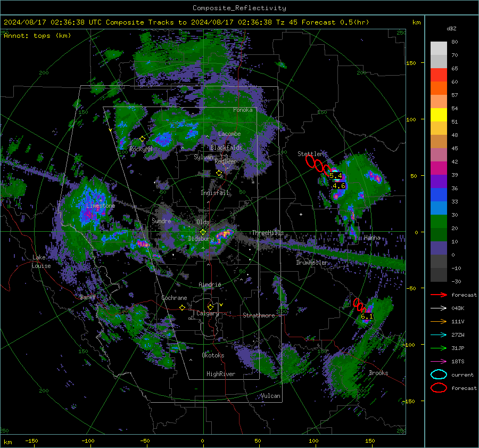Click the green 31JP arrow legend icon
Viewport: 479px width, 448px height.
pos(439,348)
